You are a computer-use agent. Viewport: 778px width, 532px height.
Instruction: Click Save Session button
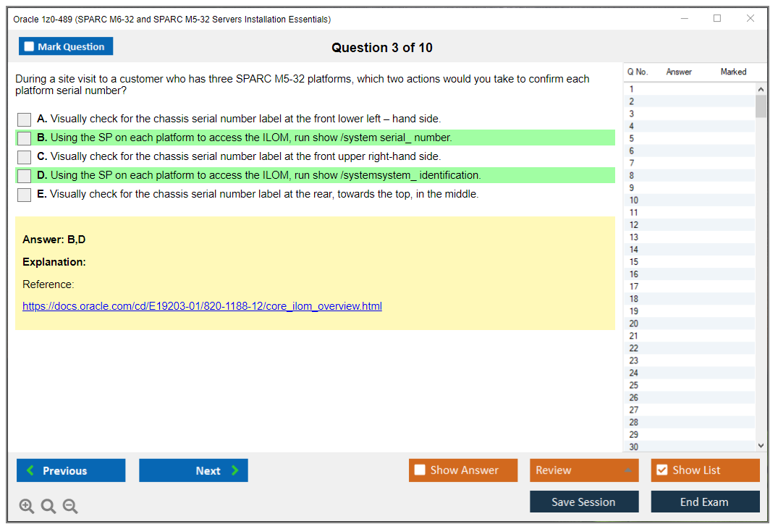tap(583, 502)
